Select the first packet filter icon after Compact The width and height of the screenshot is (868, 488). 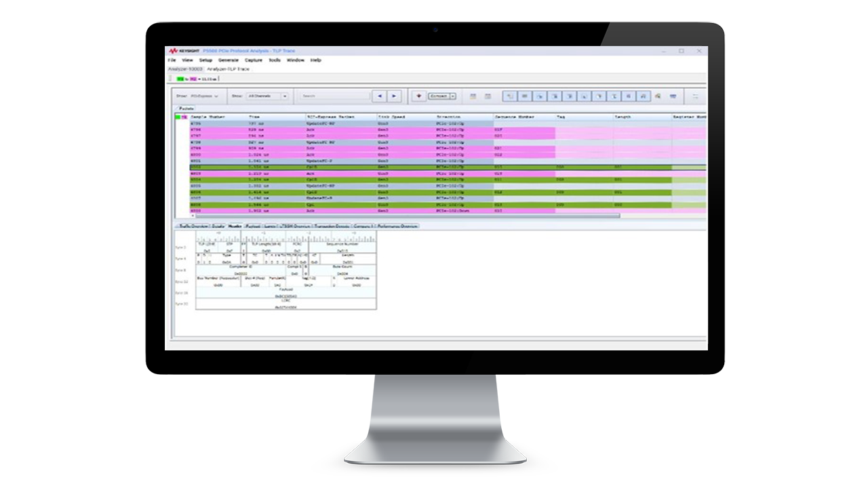(473, 96)
